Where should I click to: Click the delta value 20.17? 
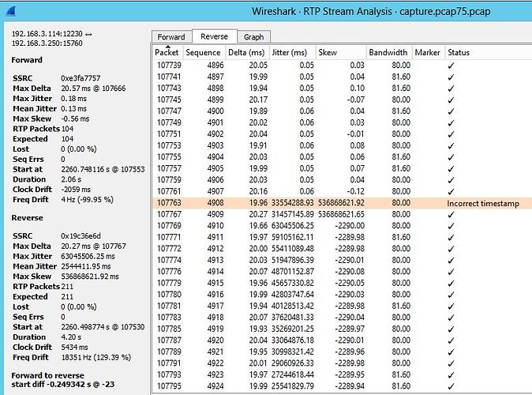click(x=258, y=100)
